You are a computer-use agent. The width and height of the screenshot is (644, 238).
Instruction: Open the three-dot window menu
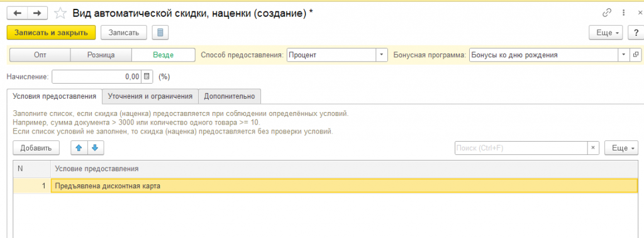[x=624, y=13]
